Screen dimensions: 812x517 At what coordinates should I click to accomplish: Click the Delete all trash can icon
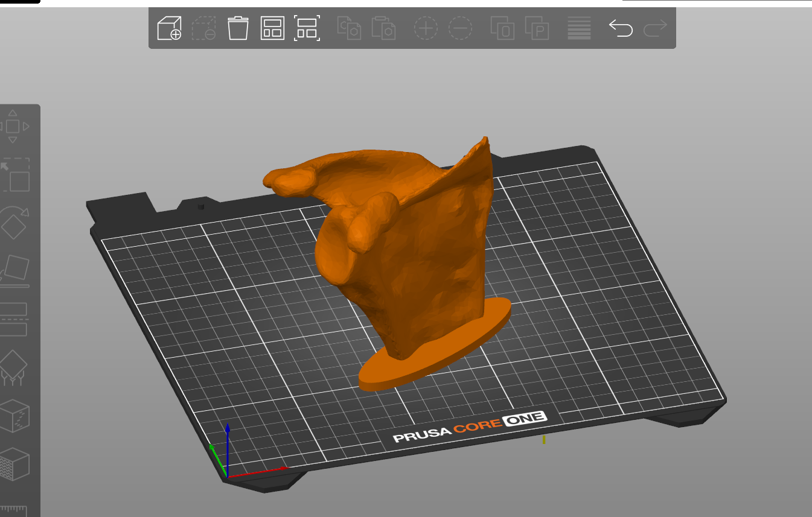point(238,28)
